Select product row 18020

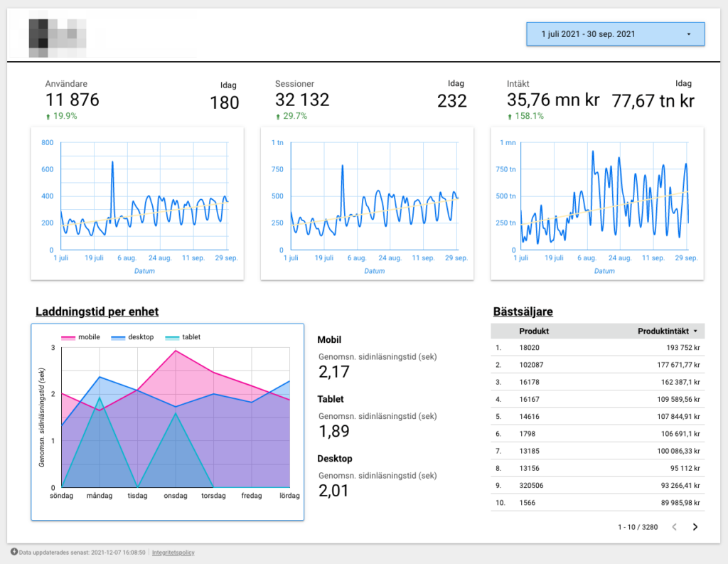tap(597, 348)
